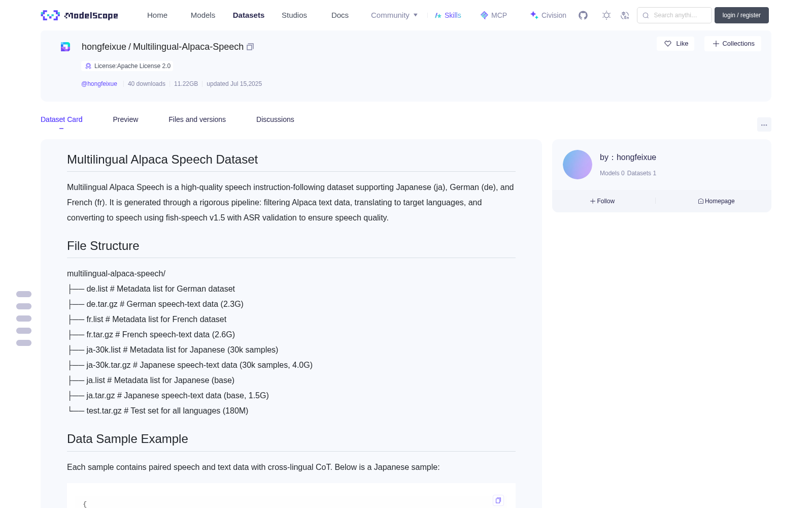Open Skills in the navigation
This screenshot has height=508, width=812.
(x=448, y=15)
